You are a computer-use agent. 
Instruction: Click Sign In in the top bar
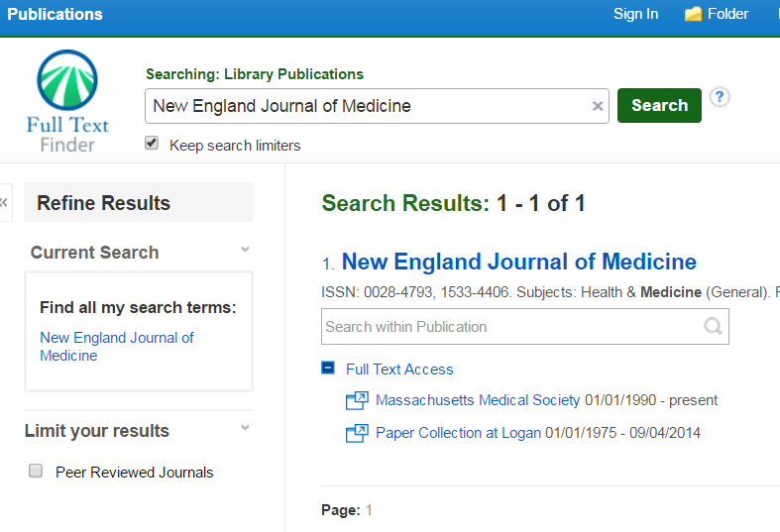[635, 14]
